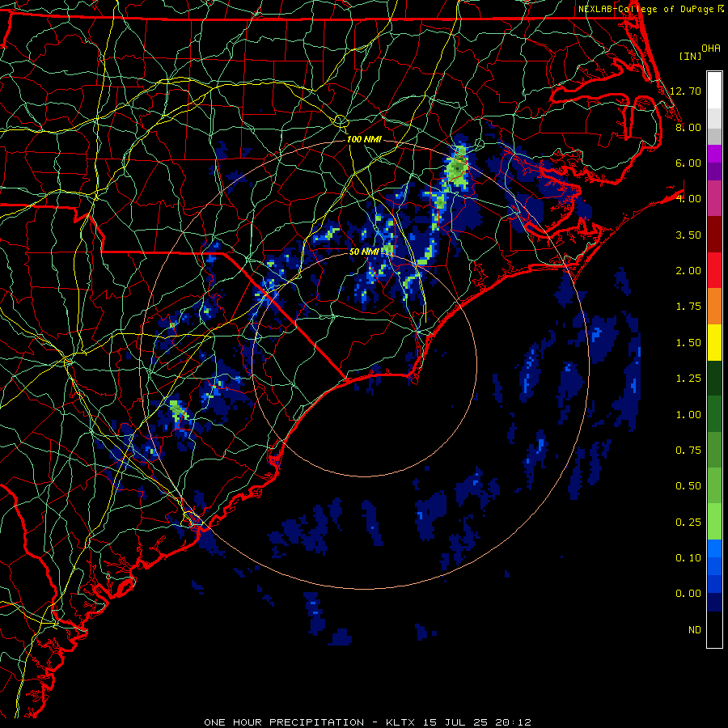The width and height of the screenshot is (728, 728).
Task: Pick the pink legend swatch beside 4.00
Action: [x=714, y=198]
